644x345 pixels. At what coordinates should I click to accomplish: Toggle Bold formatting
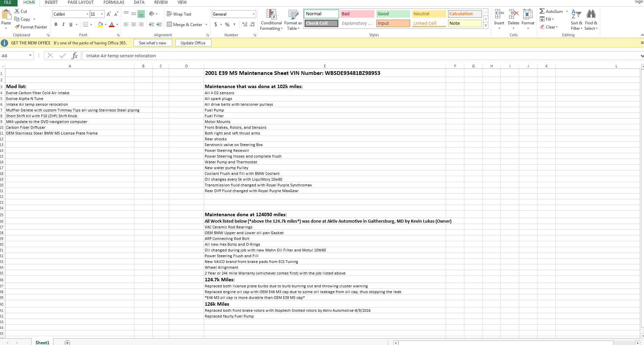56,24
